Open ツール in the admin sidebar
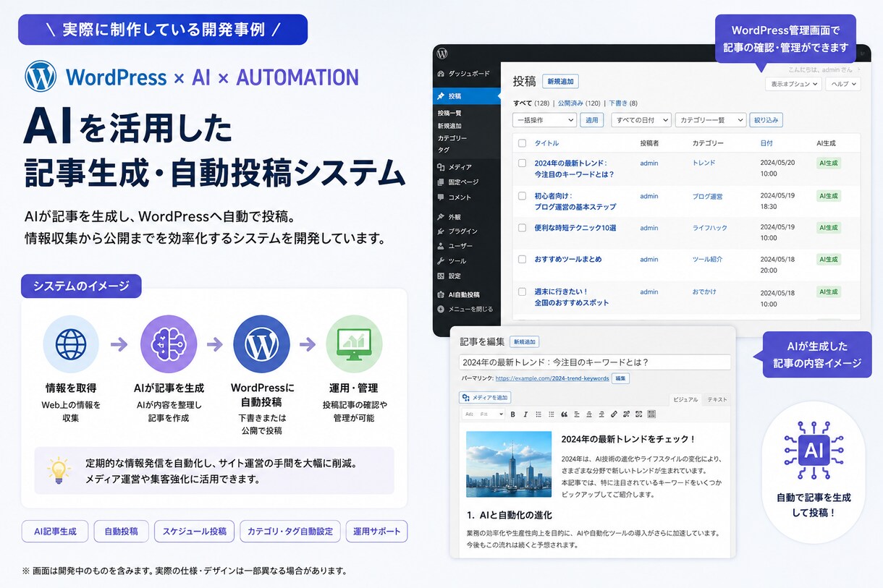The image size is (883, 588). [452, 261]
